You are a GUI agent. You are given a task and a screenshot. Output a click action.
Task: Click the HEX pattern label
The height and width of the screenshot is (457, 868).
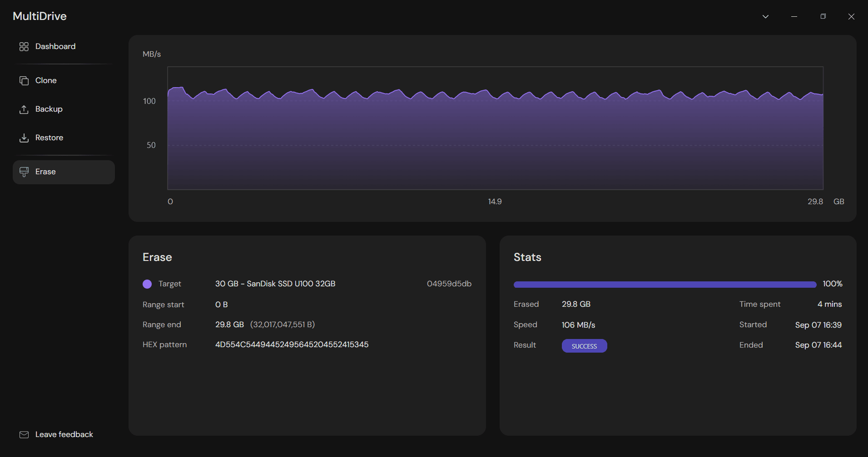tap(164, 344)
